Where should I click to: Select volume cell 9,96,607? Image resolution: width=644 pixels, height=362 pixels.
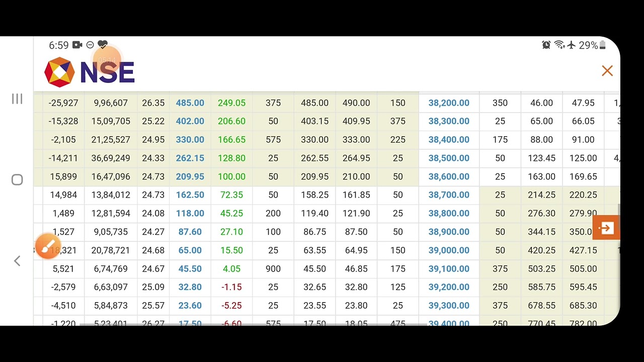[x=111, y=103]
